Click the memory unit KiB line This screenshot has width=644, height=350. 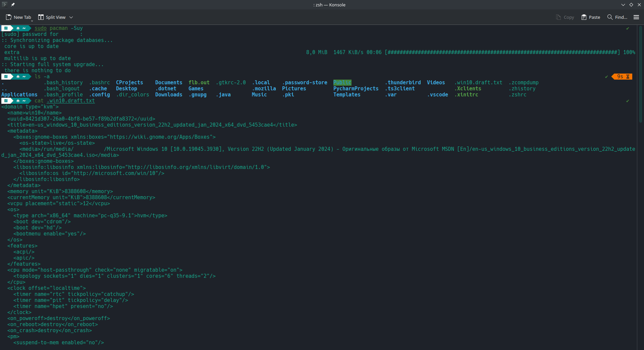(60, 191)
